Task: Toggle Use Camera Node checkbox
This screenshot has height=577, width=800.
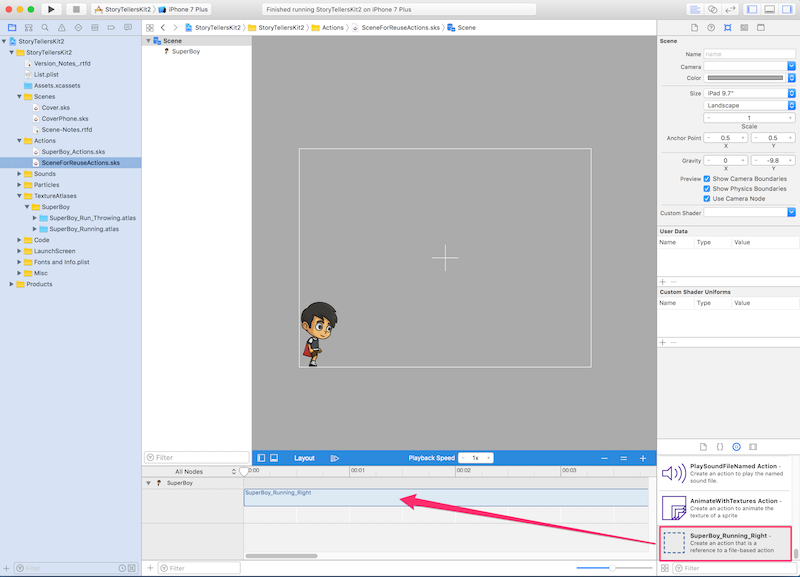Action: pos(707,198)
